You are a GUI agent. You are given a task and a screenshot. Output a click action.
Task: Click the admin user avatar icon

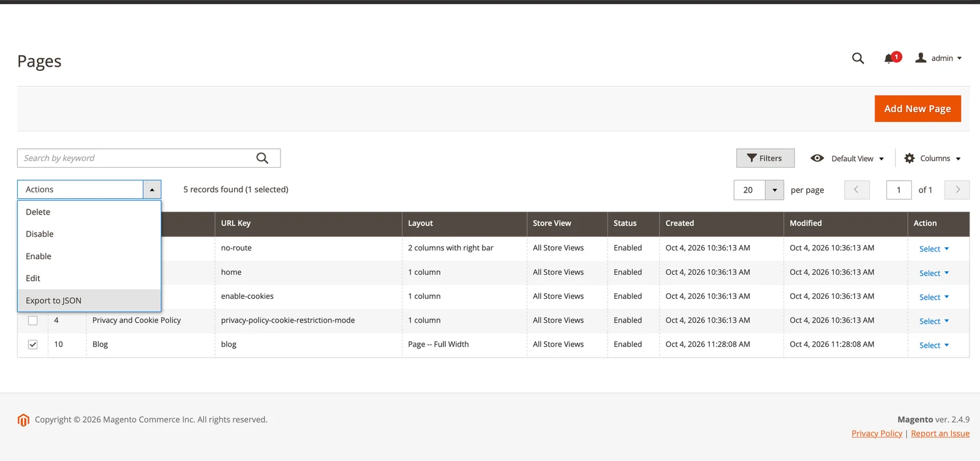pyautogui.click(x=921, y=58)
